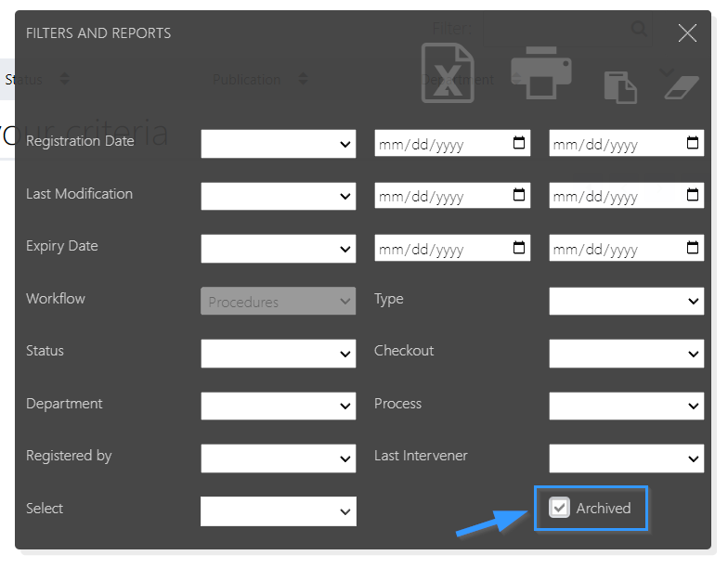Click the copy documents icon
Screen dimensions: 728x568
click(620, 87)
